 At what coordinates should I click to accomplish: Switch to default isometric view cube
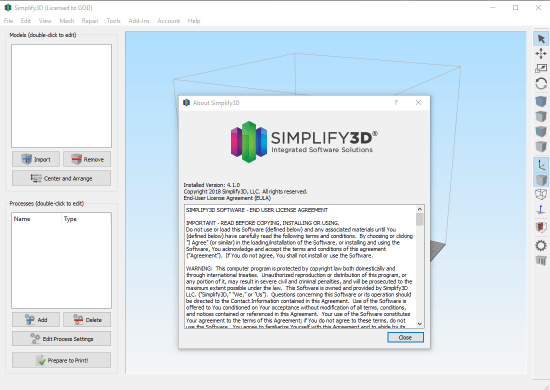tap(541, 102)
